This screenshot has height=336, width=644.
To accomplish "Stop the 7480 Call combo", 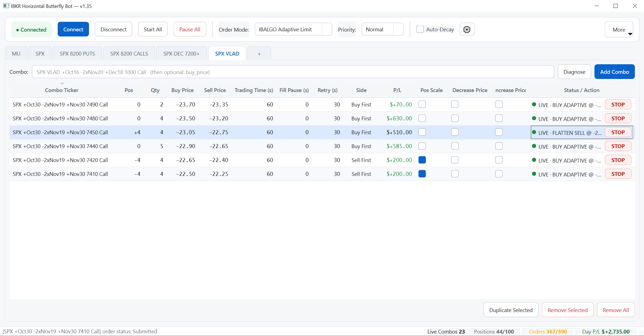I will pos(618,118).
